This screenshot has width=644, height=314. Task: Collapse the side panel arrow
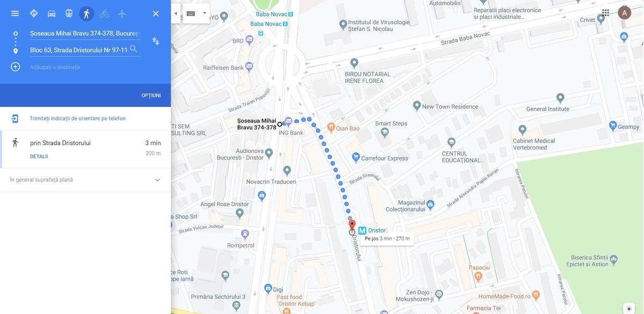click(x=175, y=13)
